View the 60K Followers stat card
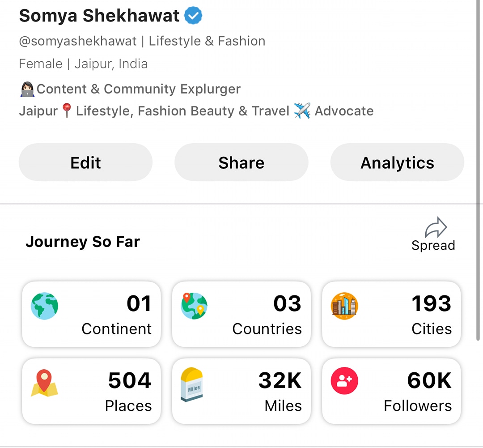This screenshot has width=483, height=448. [391, 391]
